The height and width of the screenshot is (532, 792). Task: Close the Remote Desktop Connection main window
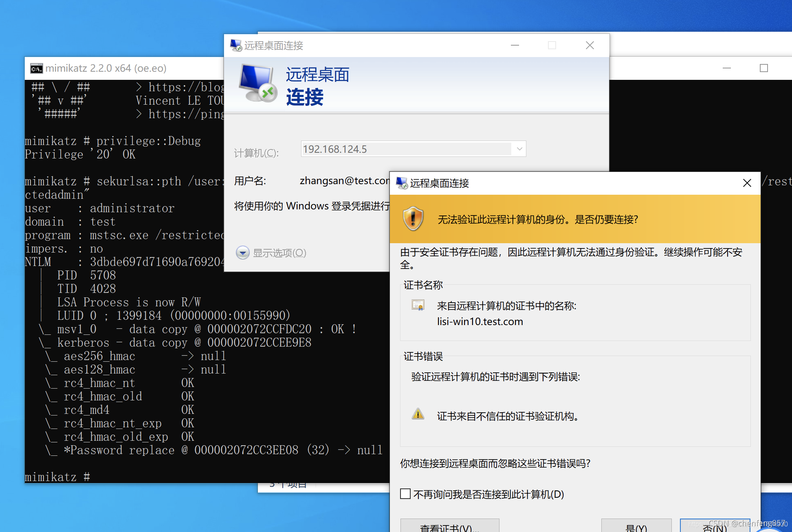(x=590, y=45)
